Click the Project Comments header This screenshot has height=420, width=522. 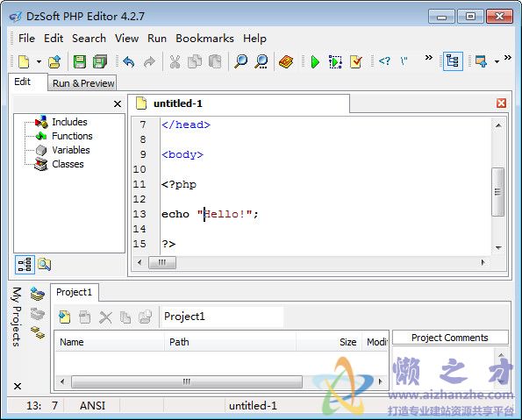click(x=450, y=338)
